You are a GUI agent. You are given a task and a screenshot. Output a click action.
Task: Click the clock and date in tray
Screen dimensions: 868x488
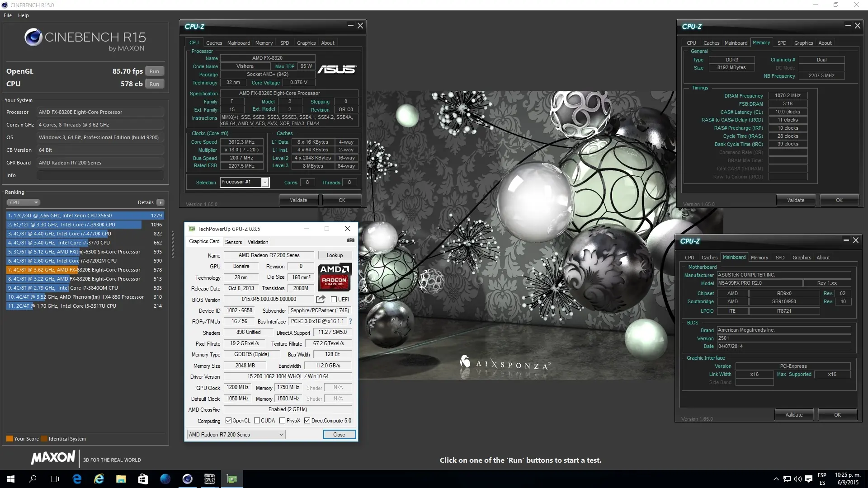pos(848,479)
